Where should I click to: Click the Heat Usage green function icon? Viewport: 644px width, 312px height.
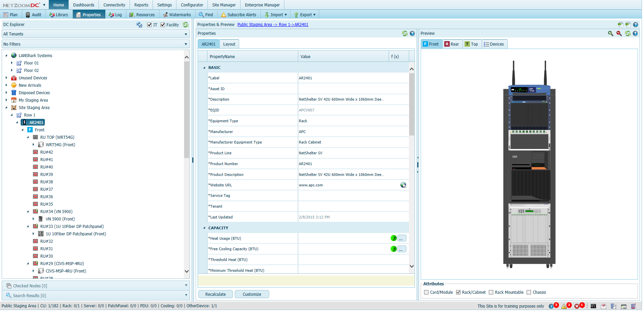click(393, 238)
